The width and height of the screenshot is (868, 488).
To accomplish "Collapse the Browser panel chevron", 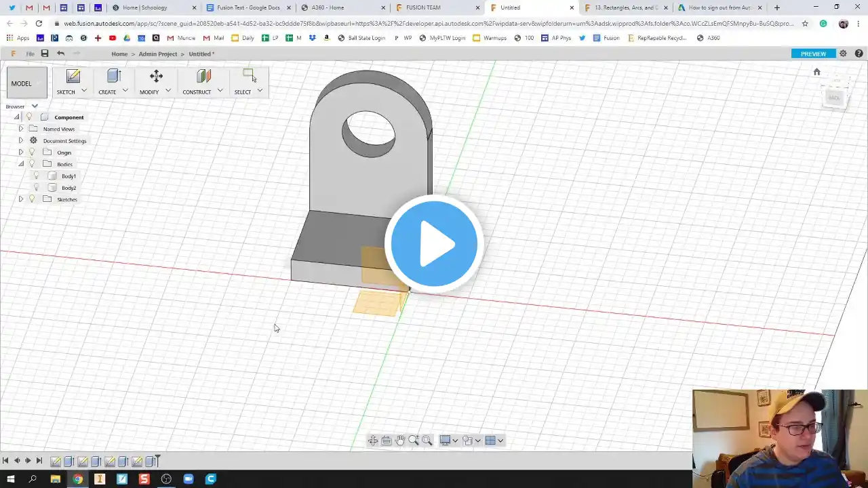I will point(35,106).
